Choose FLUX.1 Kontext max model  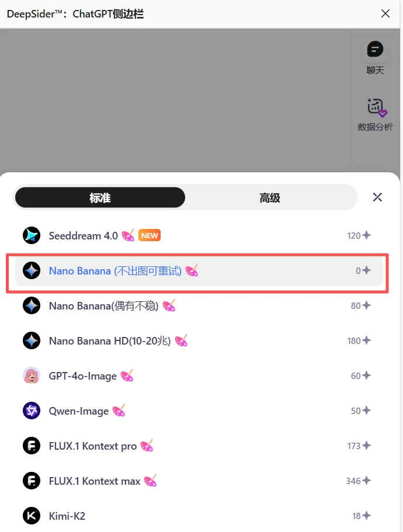click(199, 481)
